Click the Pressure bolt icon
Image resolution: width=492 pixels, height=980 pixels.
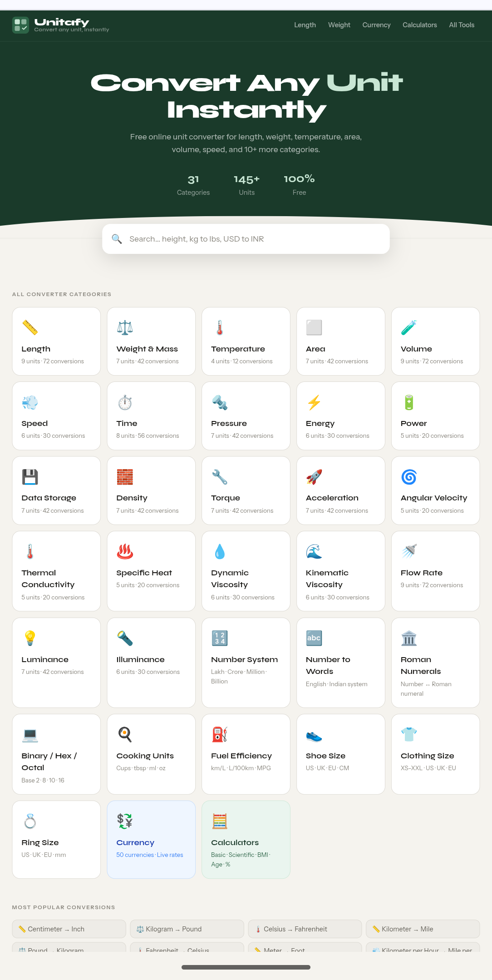220,402
